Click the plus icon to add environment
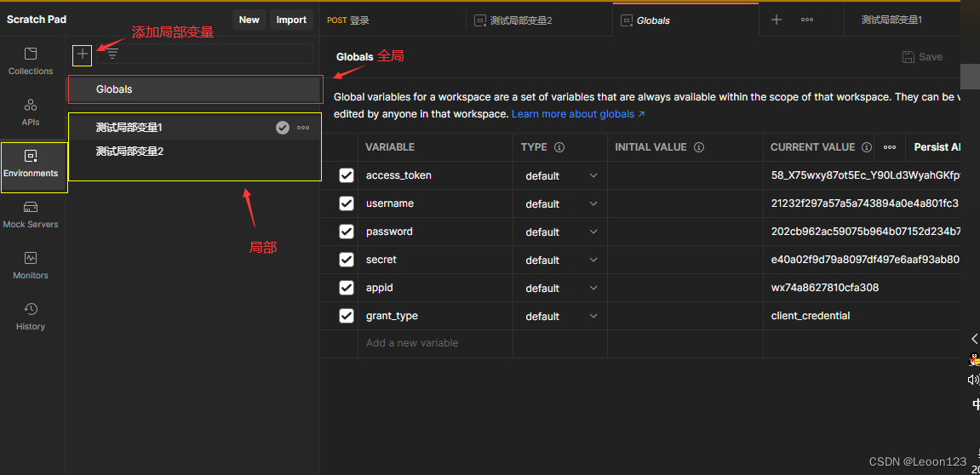 click(x=83, y=54)
